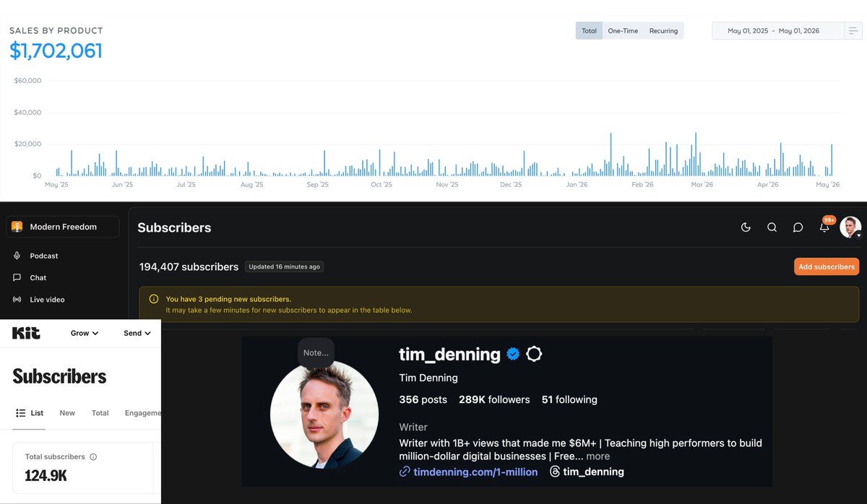The image size is (867, 504).
Task: Click the 194,407 subscribers count
Action: [189, 266]
